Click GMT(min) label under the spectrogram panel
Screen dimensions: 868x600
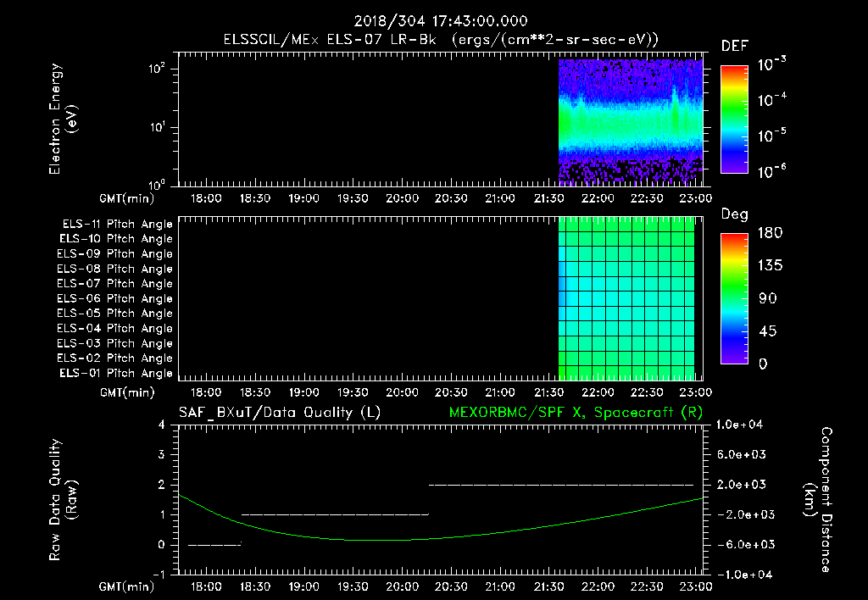[x=127, y=198]
